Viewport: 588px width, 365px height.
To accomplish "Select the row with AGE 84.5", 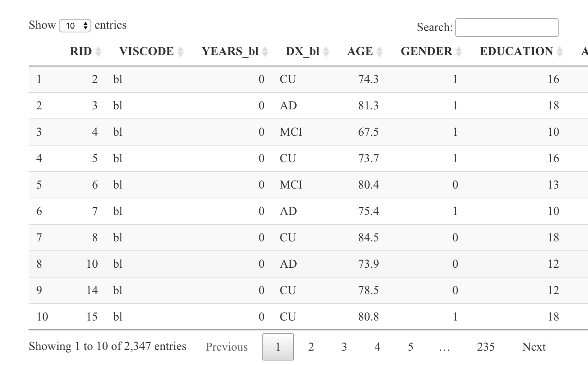I will click(x=308, y=237).
